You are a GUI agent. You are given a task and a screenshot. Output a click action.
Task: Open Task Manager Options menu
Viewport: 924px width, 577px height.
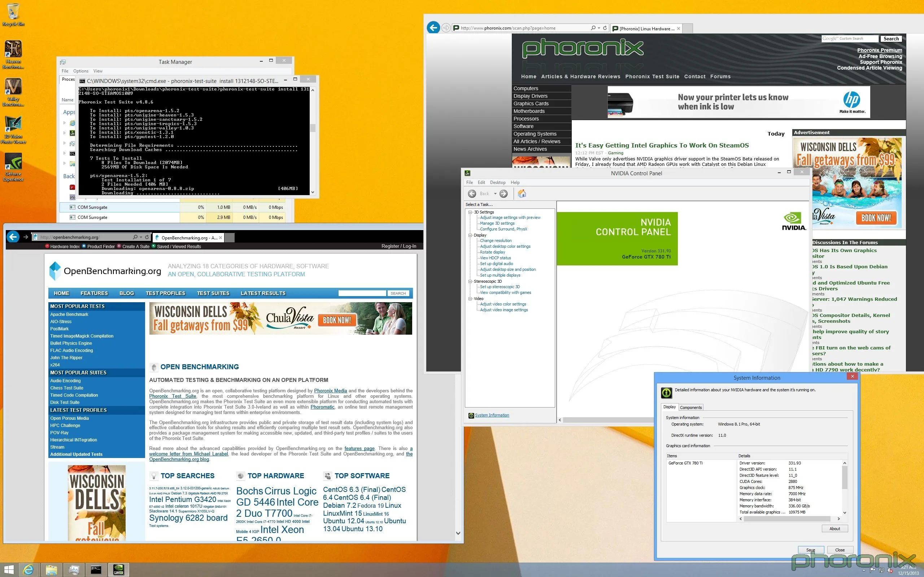(80, 71)
